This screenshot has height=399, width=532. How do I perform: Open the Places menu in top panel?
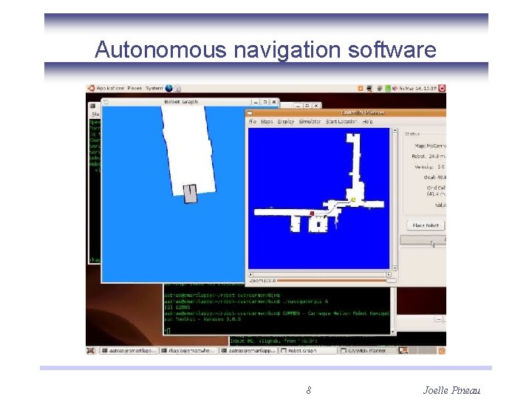pos(134,88)
